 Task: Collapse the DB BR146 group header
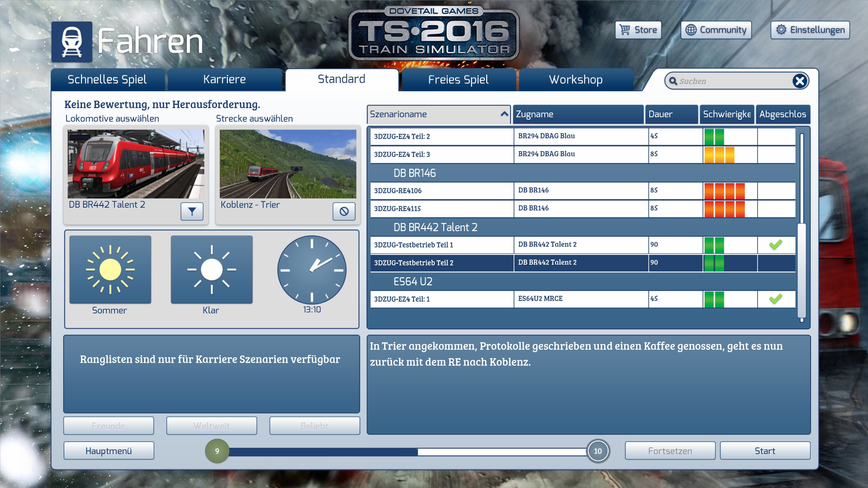pyautogui.click(x=414, y=173)
